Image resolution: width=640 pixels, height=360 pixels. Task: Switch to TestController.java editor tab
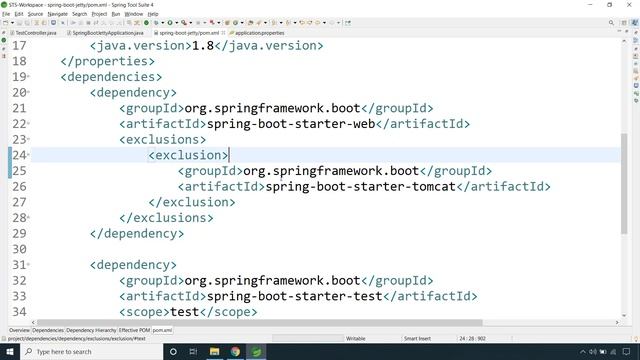click(x=34, y=33)
